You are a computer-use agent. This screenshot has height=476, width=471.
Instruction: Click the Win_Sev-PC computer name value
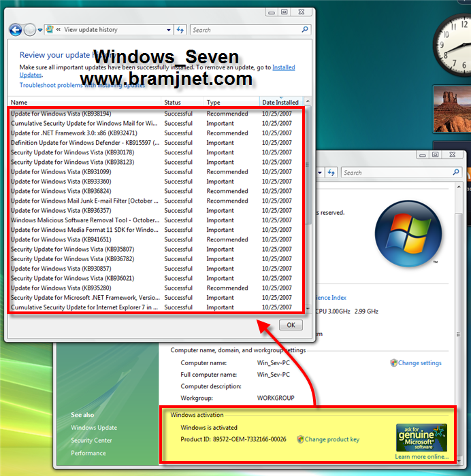tap(273, 362)
